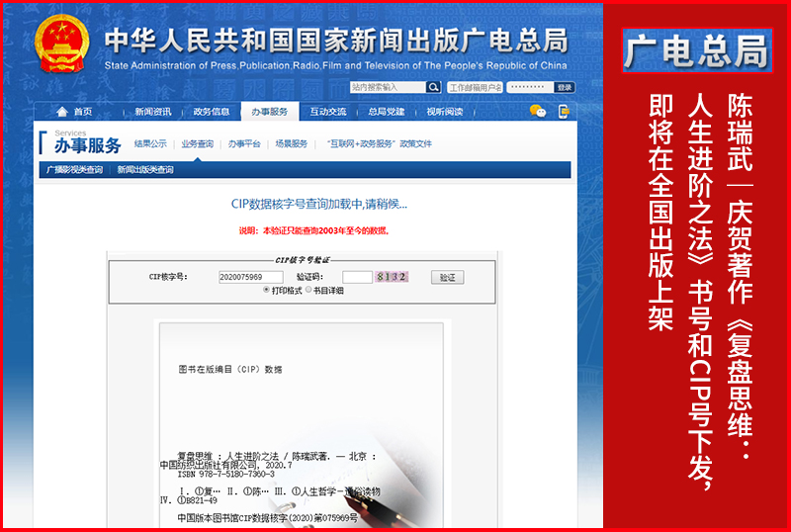
Task: Open the mobile version phone icon
Action: (x=564, y=112)
